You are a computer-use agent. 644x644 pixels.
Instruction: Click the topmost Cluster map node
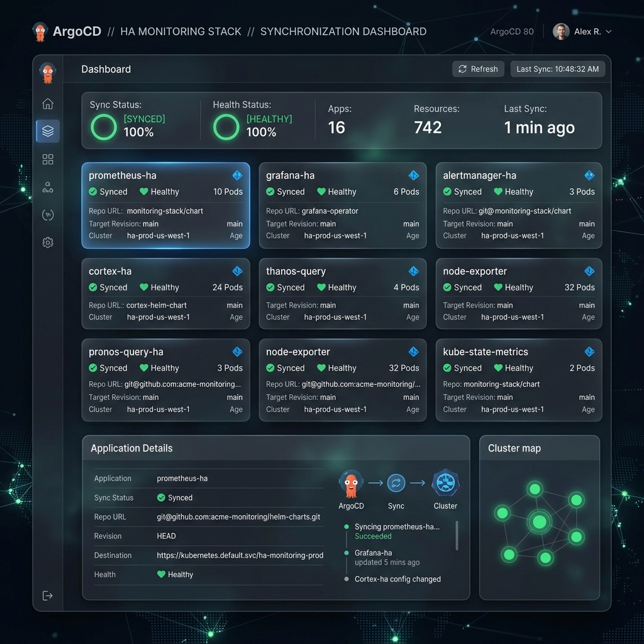(535, 489)
